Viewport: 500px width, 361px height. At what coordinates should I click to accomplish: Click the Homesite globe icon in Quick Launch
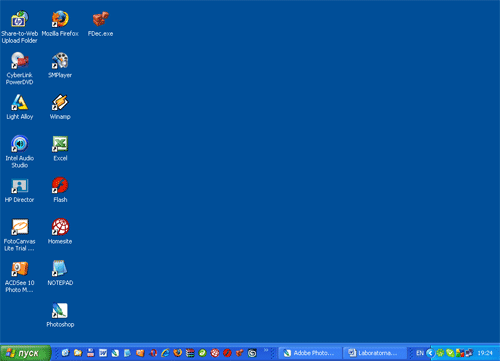pyautogui.click(x=215, y=353)
